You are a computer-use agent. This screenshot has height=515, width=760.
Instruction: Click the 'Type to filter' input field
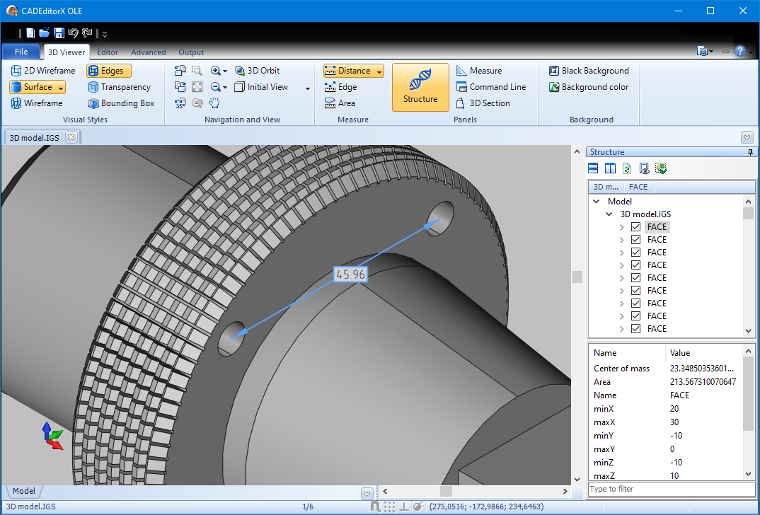(x=671, y=489)
